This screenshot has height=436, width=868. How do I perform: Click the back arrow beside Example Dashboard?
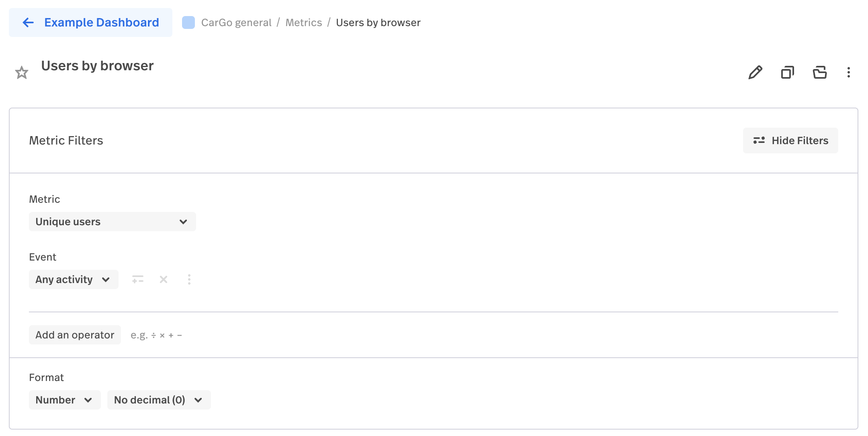[x=28, y=22]
